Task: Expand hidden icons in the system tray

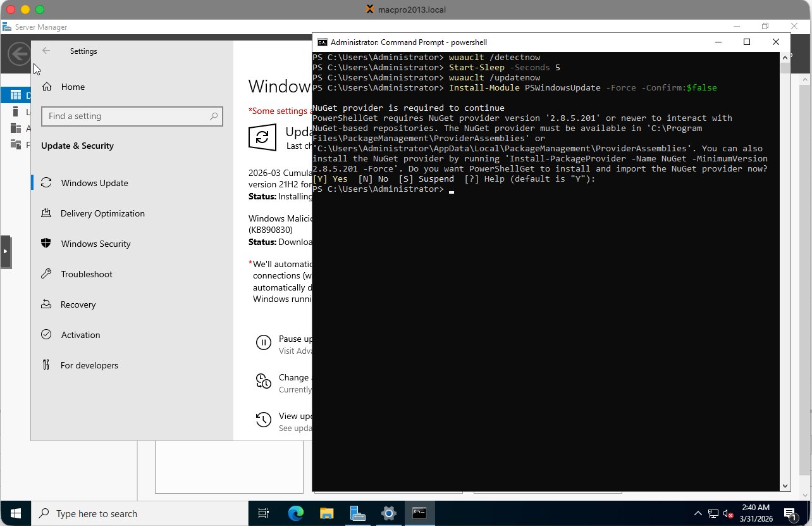Action: click(698, 513)
